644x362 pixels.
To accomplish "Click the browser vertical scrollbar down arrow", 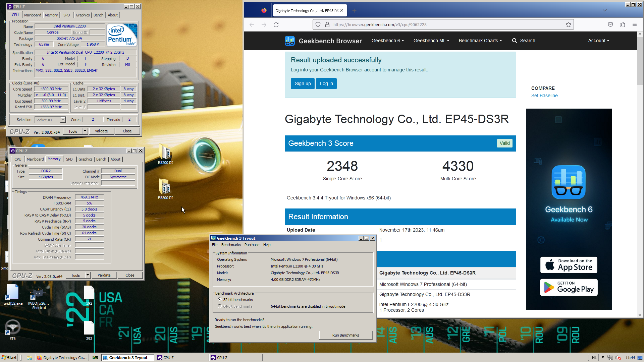I will coord(640,315).
